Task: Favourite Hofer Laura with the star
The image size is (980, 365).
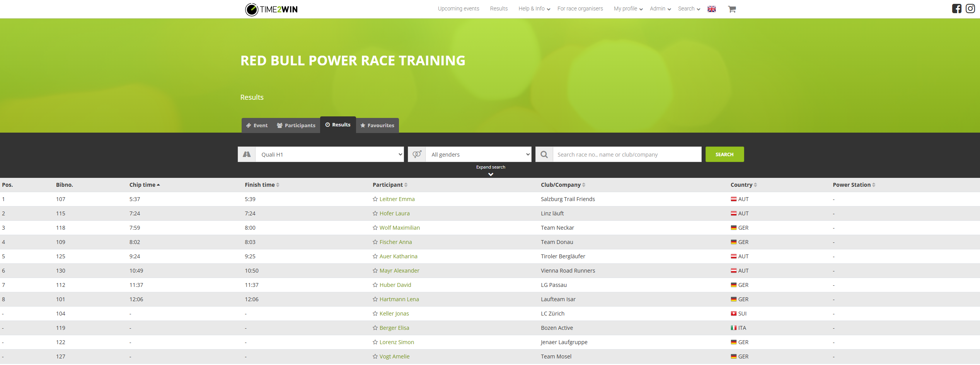Action: [375, 213]
